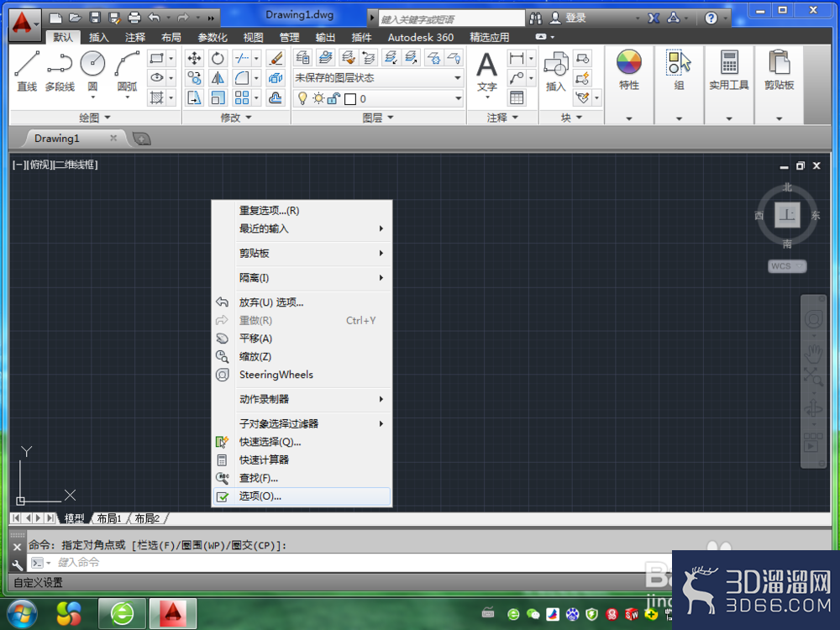Click the Save icon in quick access toolbar

[95, 18]
